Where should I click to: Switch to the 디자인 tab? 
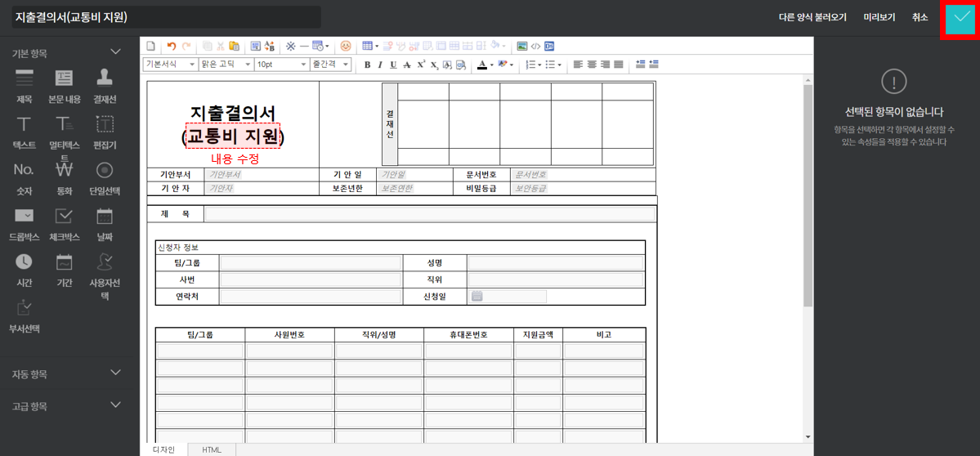163,449
